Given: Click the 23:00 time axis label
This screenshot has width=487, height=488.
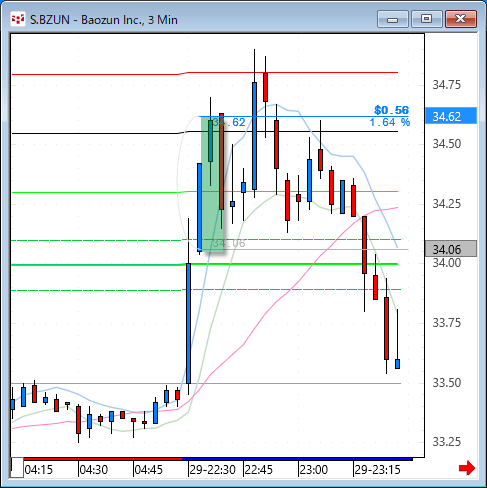Looking at the screenshot, I should pos(314,470).
